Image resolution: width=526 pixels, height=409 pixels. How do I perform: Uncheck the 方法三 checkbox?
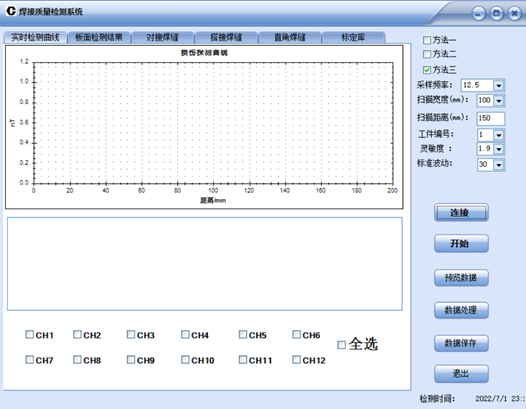pyautogui.click(x=427, y=70)
